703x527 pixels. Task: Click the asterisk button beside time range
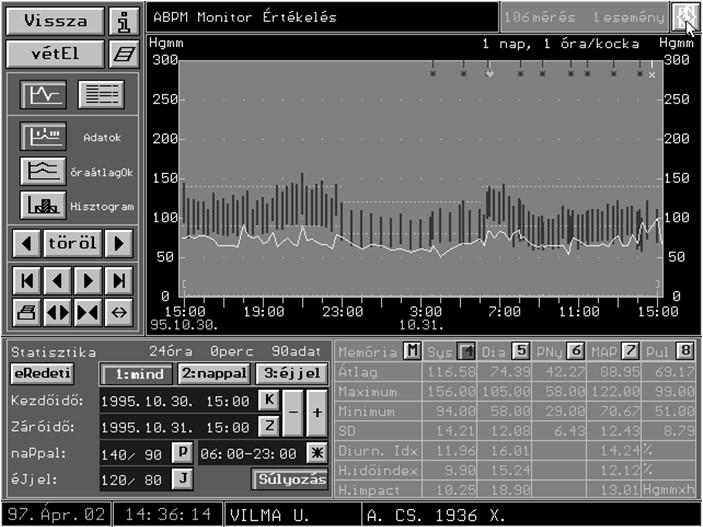(317, 453)
